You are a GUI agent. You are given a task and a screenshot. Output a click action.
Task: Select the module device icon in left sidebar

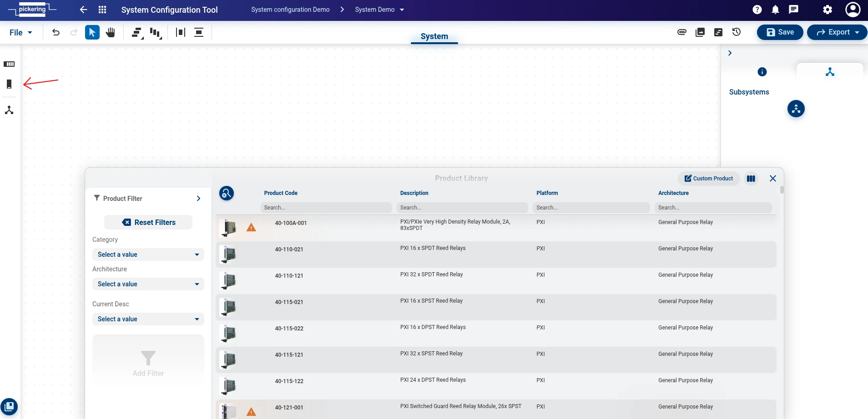click(x=9, y=84)
